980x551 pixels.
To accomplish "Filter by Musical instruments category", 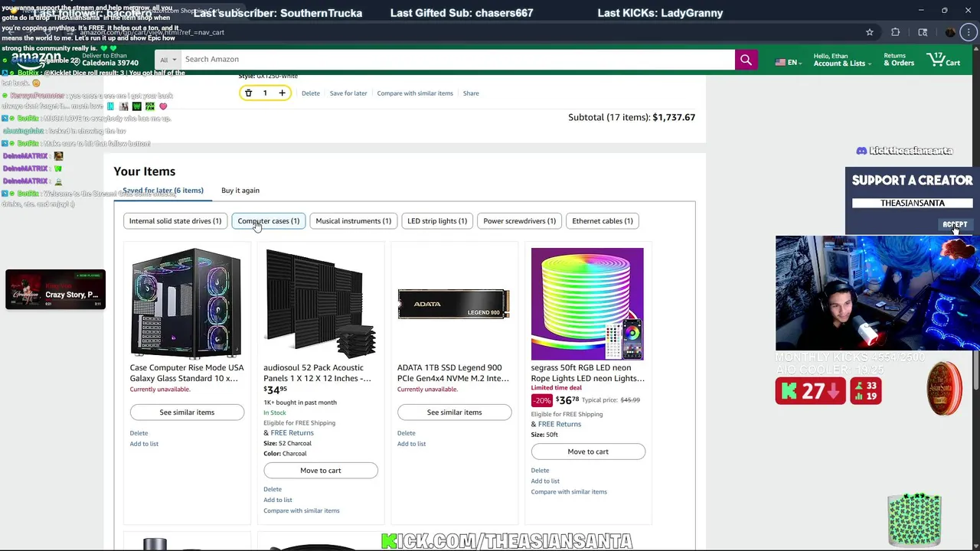I will pos(353,221).
